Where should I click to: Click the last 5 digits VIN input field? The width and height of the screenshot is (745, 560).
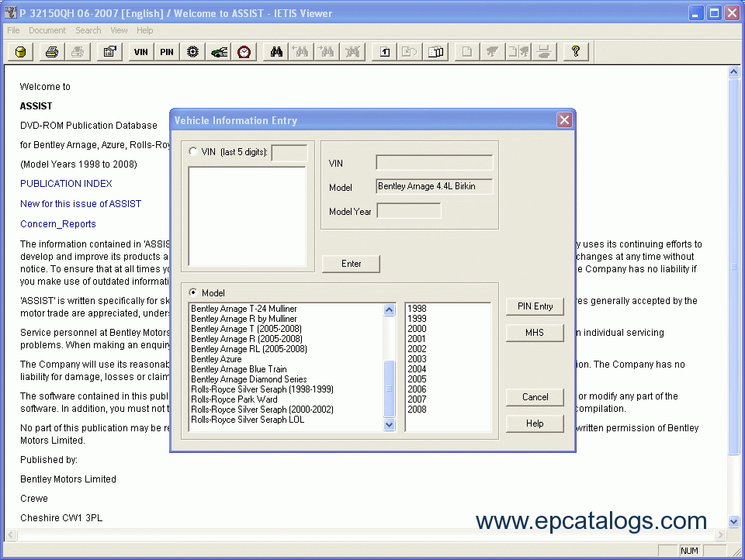click(289, 153)
